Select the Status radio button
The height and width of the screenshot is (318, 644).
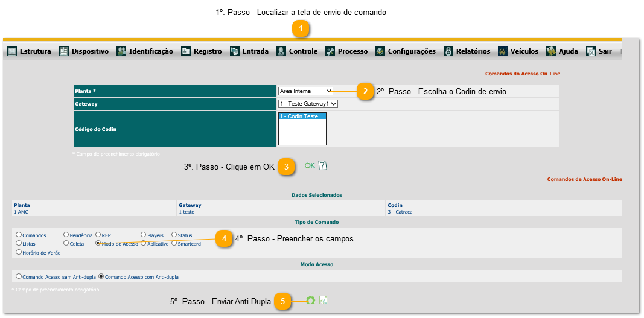[174, 235]
